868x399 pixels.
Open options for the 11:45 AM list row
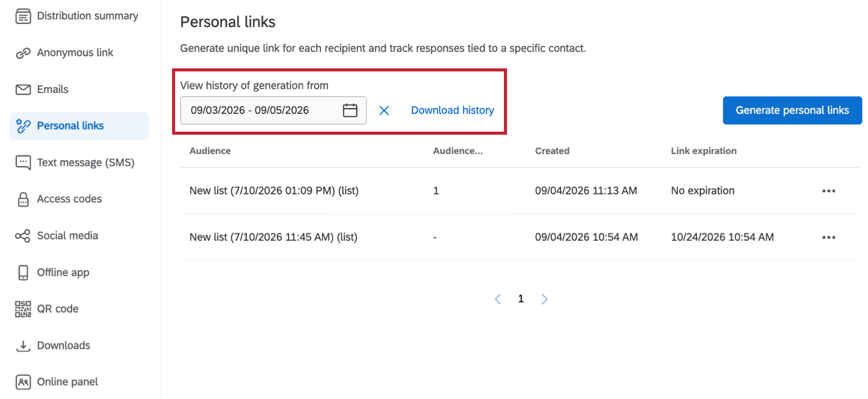pos(829,237)
